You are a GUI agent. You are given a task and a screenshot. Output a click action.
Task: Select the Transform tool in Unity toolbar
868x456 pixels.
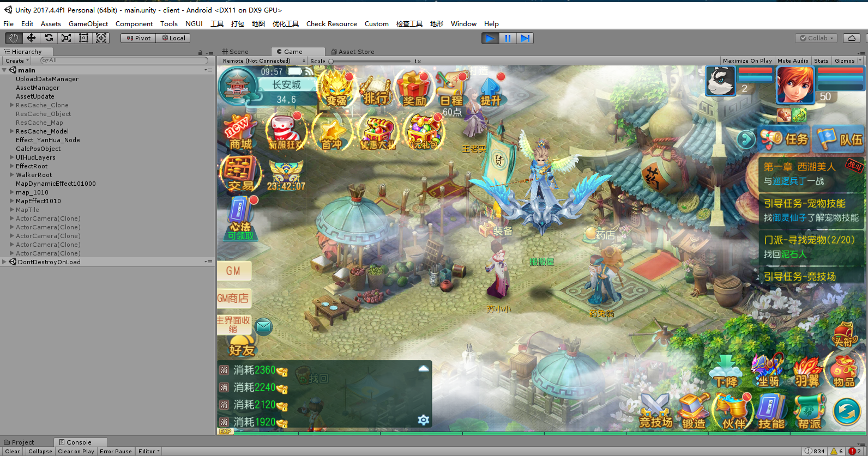point(101,38)
